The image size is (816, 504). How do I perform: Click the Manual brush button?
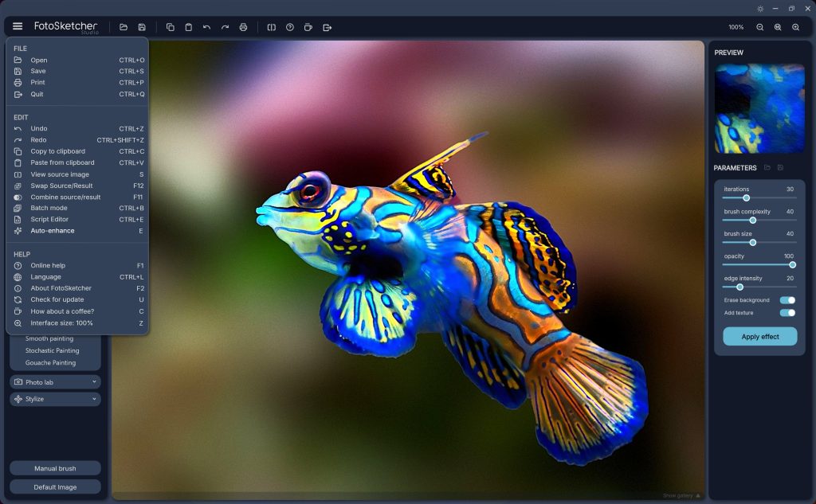point(55,468)
